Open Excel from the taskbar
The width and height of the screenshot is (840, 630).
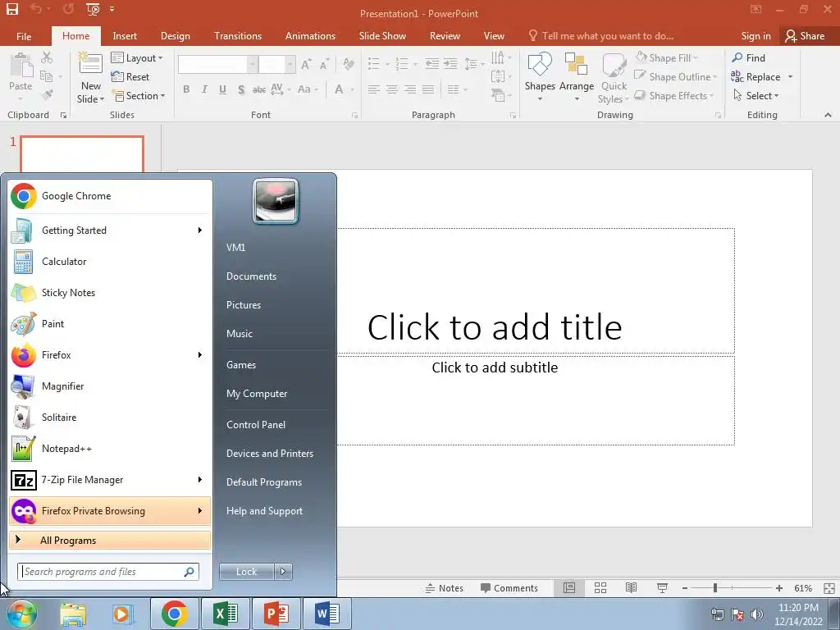(226, 614)
